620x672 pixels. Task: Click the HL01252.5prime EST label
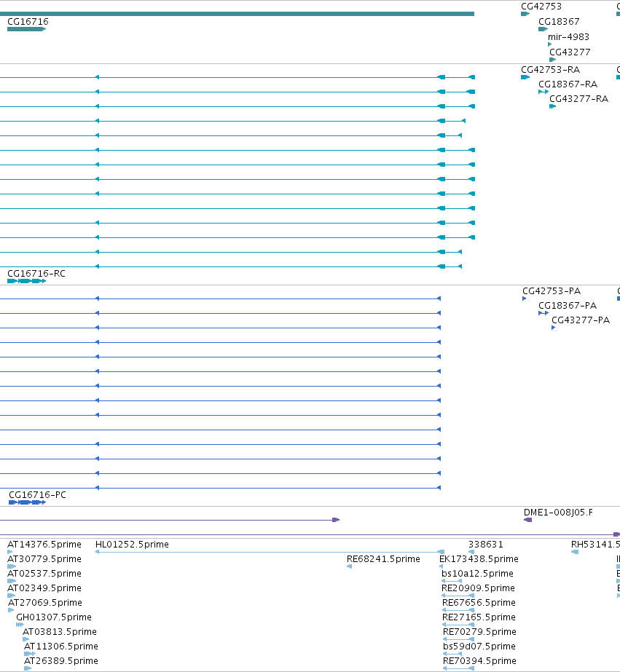click(132, 545)
